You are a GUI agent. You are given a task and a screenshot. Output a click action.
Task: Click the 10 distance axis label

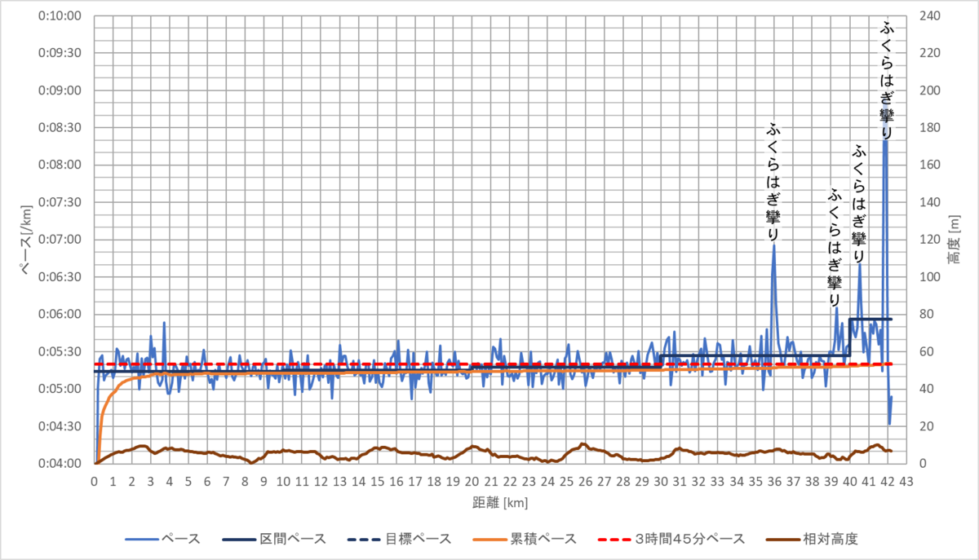[284, 481]
